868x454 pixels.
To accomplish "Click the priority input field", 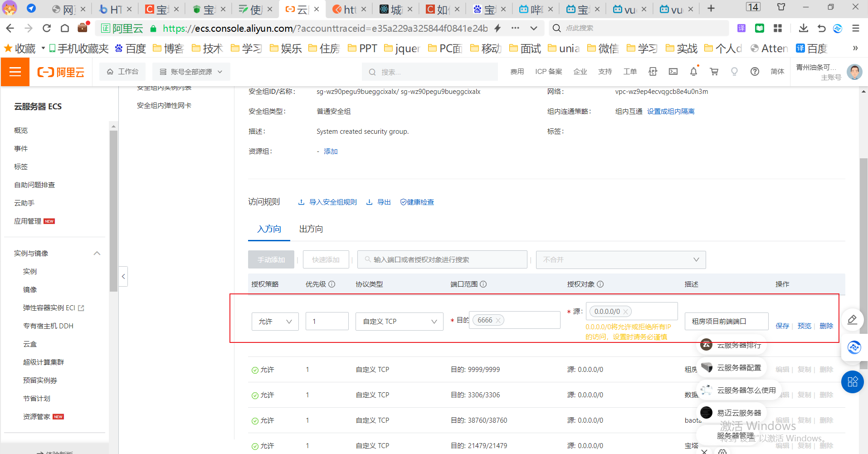I will coord(327,321).
